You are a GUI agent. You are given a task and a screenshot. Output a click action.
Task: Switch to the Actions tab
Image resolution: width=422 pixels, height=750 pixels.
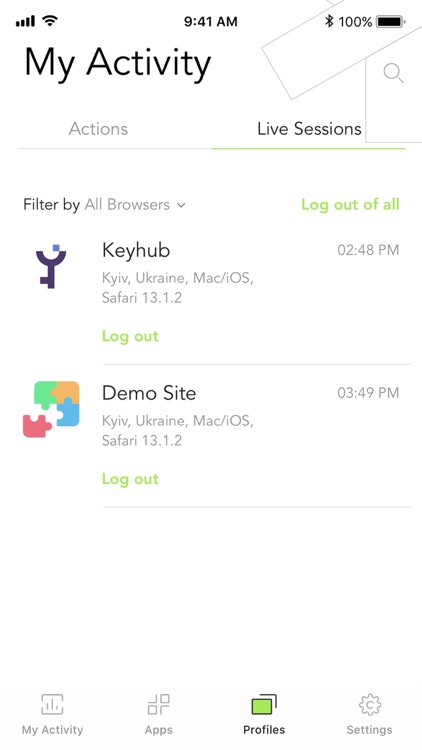[x=98, y=129]
